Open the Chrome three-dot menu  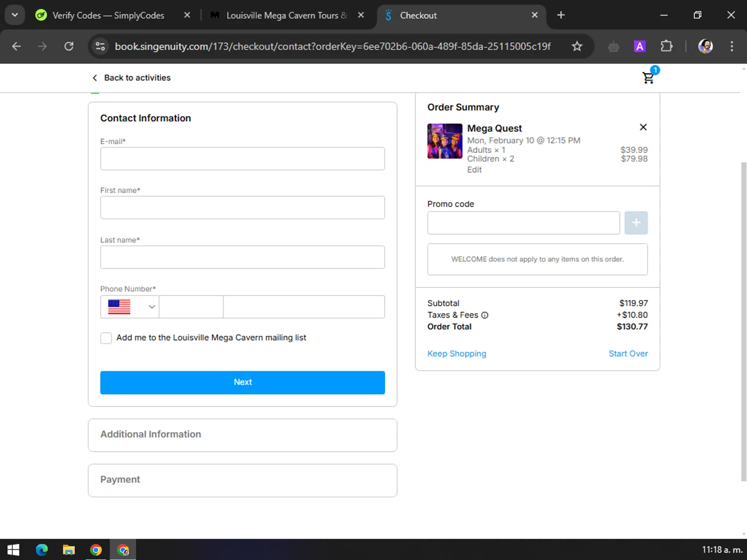tap(732, 46)
